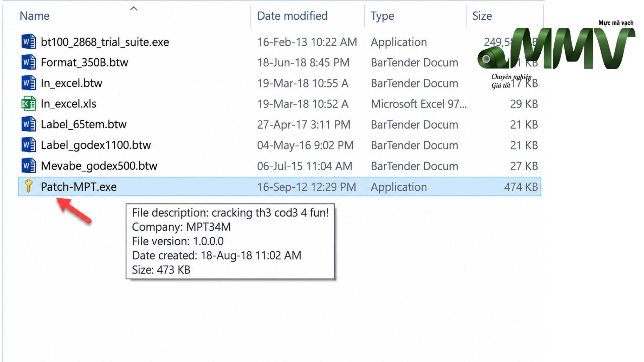Click the bt100_2868_trial_suite.exe file icon
Screen dimensions: 644x362
click(29, 42)
